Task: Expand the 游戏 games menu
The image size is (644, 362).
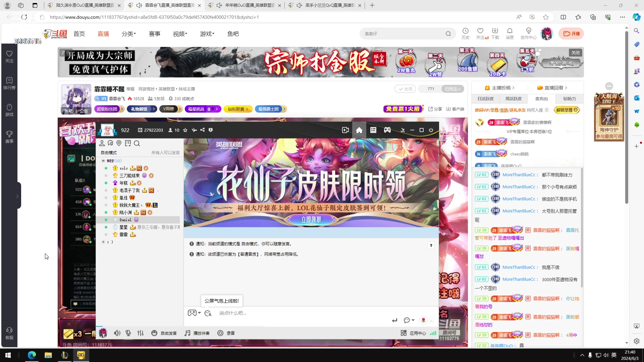Action: coord(207,34)
